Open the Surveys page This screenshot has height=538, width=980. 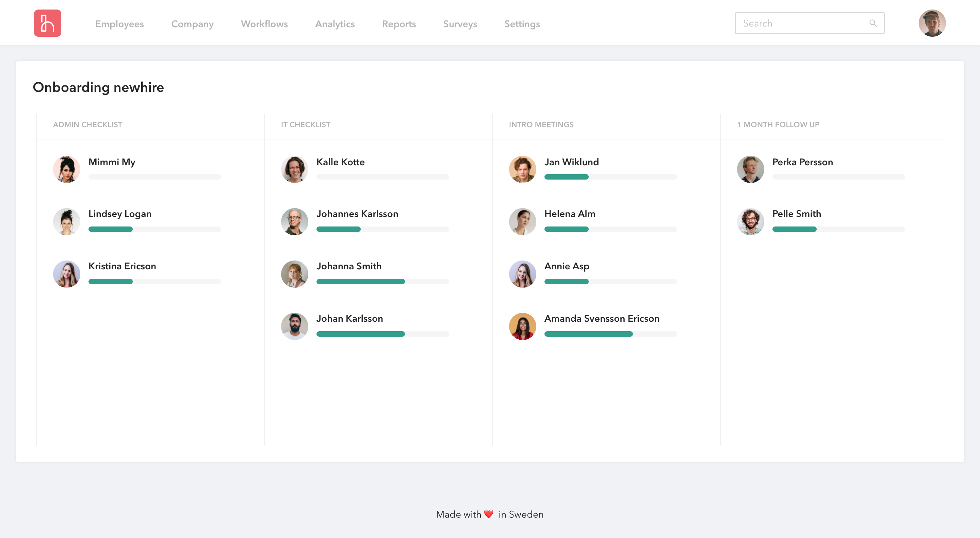pos(460,24)
